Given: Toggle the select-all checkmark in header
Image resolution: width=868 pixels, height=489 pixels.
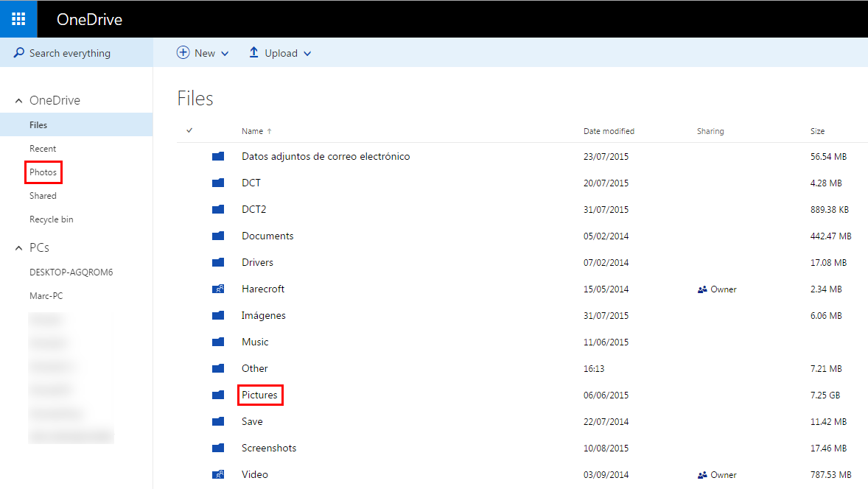Looking at the screenshot, I should (189, 130).
